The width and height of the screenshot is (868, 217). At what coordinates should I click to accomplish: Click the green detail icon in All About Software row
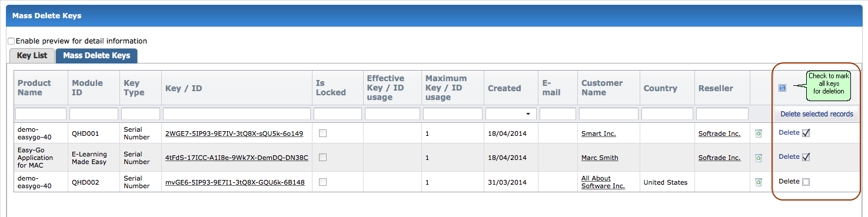coord(759,182)
